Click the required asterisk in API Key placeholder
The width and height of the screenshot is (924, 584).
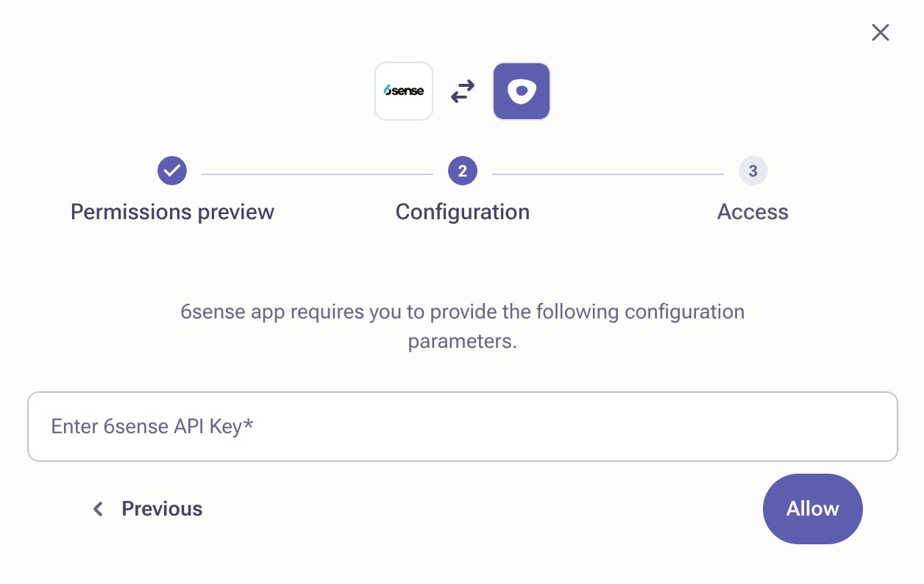pos(249,424)
